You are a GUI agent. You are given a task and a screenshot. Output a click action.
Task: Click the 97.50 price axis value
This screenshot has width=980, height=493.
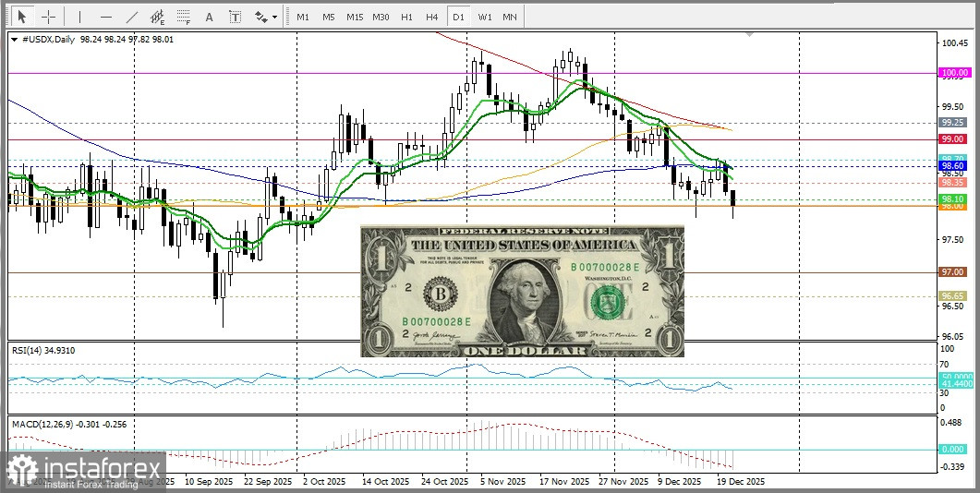(x=952, y=240)
